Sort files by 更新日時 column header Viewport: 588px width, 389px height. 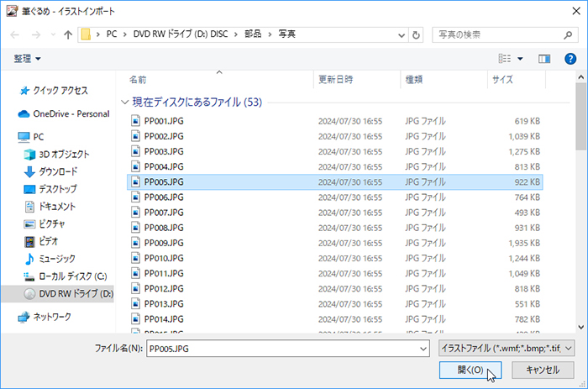(338, 80)
